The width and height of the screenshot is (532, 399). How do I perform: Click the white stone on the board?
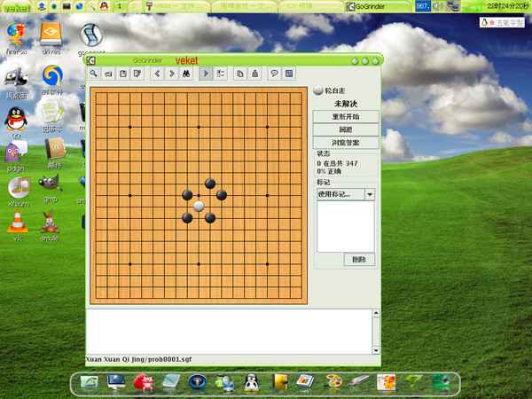tap(199, 207)
